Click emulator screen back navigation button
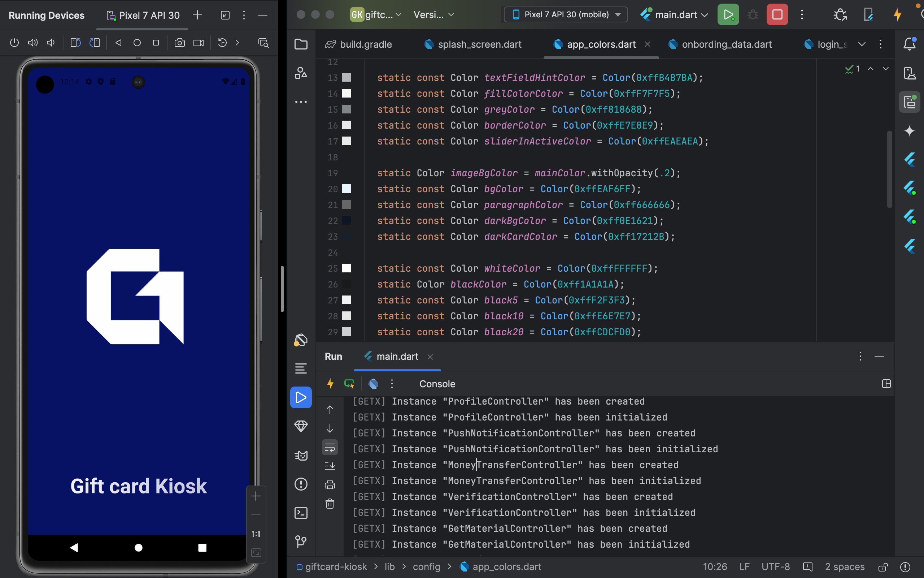The height and width of the screenshot is (578, 924). 74,547
